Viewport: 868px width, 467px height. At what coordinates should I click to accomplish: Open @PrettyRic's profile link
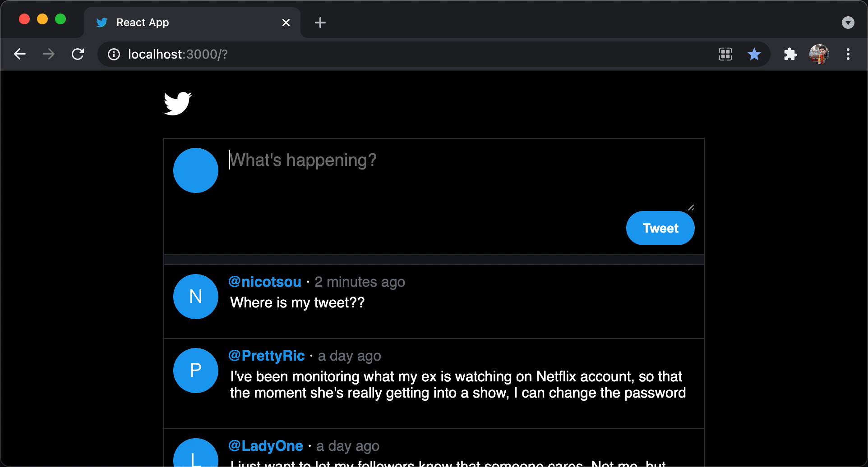(266, 356)
